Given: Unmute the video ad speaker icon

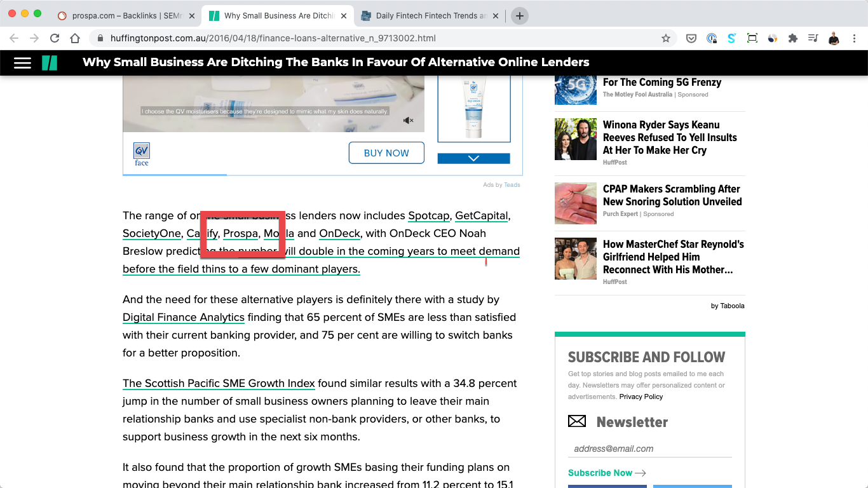Looking at the screenshot, I should (409, 120).
